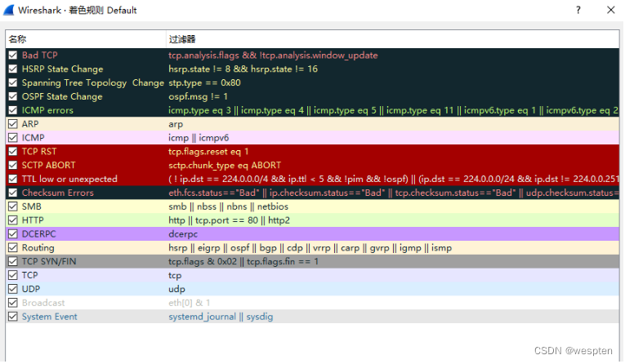Select the Bad TCP rule name
This screenshot has height=364, width=625.
[x=39, y=55]
